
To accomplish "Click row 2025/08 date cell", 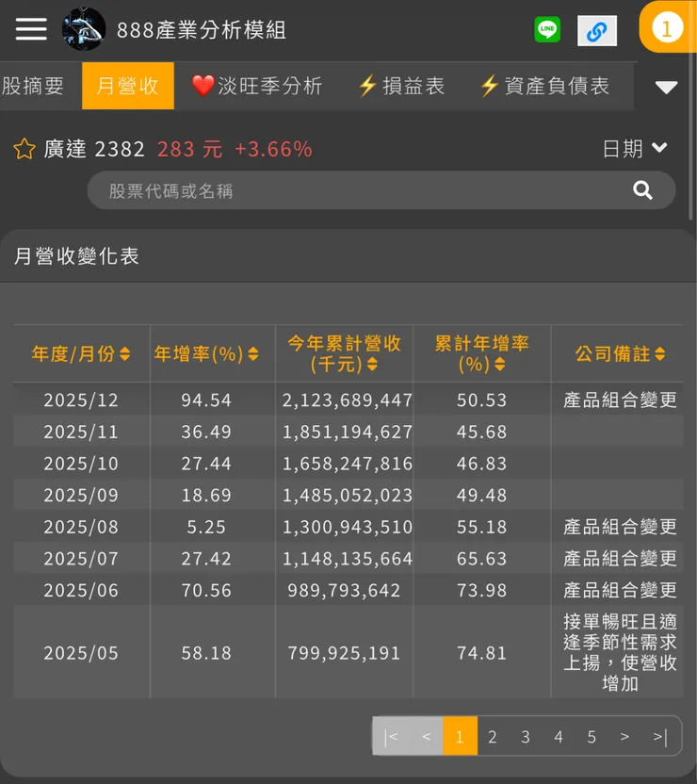I will 81,527.
